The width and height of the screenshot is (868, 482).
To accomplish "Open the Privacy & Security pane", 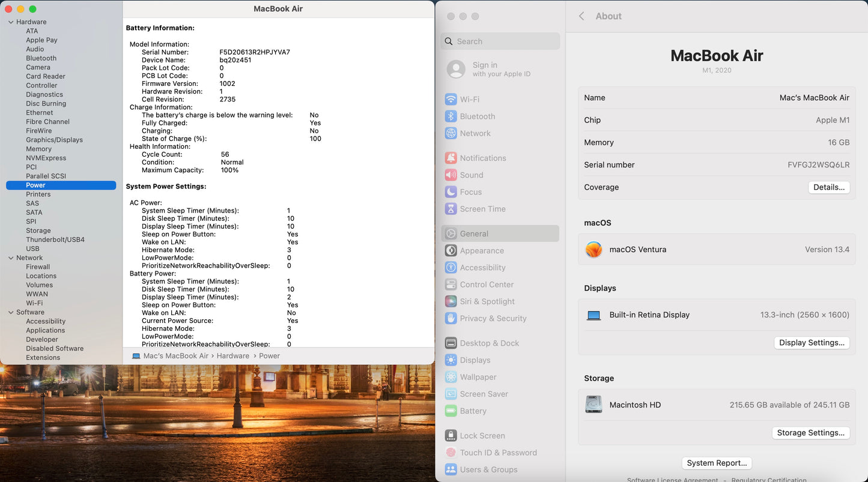I will tap(493, 319).
